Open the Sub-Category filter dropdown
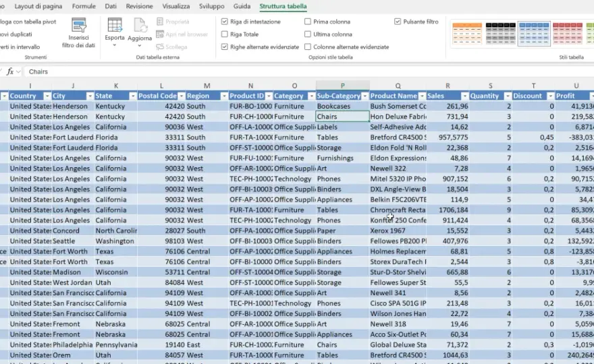 364,96
